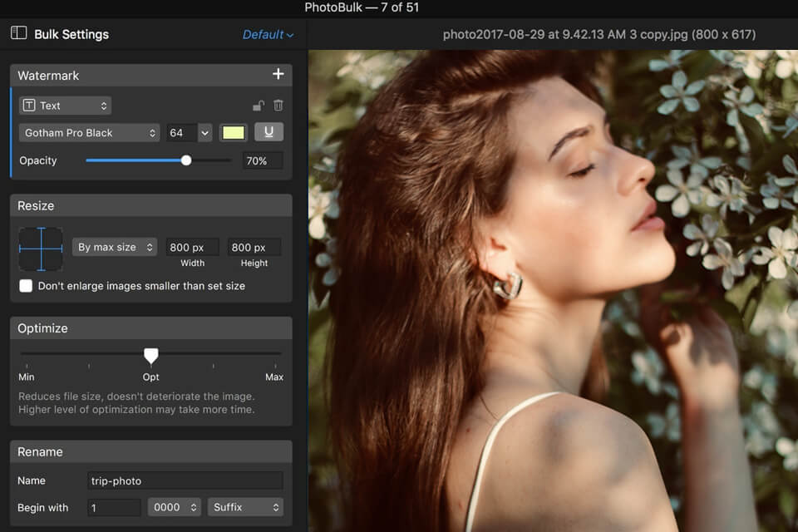This screenshot has height=532, width=798.
Task: Open the Default preset dropdown
Action: (x=268, y=35)
